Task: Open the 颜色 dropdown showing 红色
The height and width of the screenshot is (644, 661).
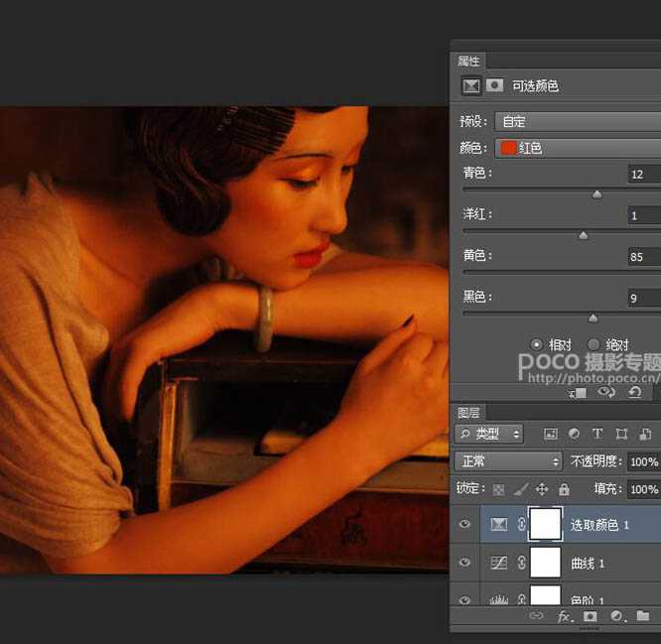Action: tap(576, 148)
